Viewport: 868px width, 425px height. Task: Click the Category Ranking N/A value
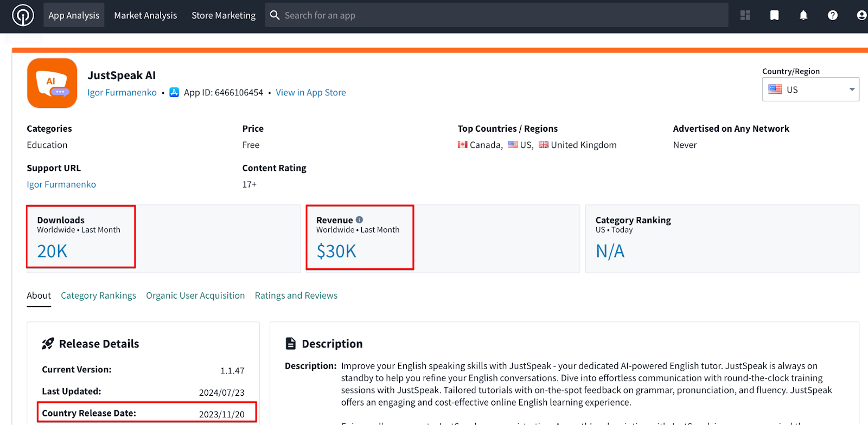tap(610, 251)
